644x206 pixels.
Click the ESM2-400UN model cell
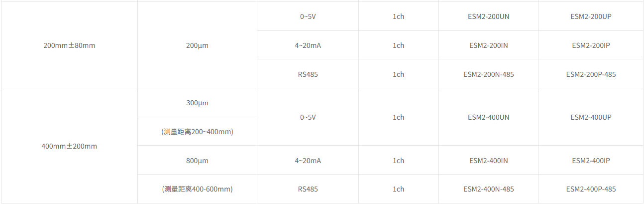click(x=488, y=117)
